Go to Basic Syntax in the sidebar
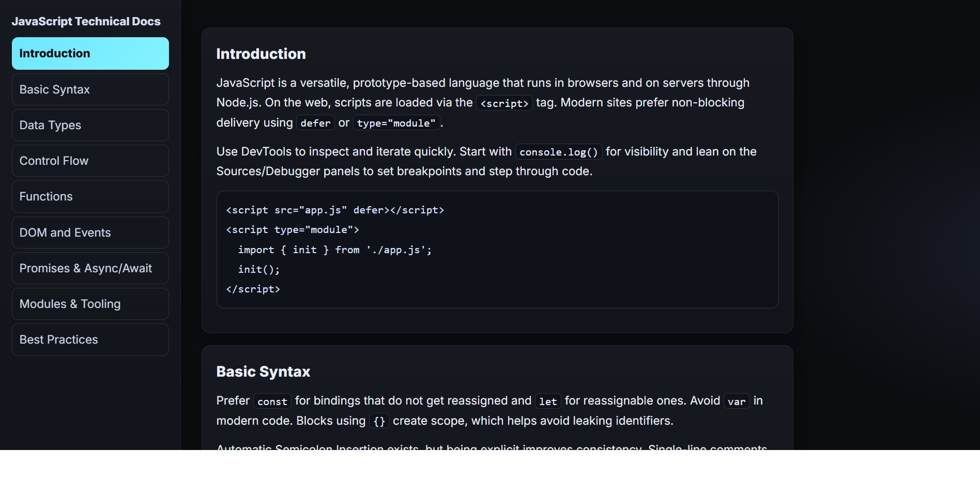Image resolution: width=980 pixels, height=496 pixels. 90,89
